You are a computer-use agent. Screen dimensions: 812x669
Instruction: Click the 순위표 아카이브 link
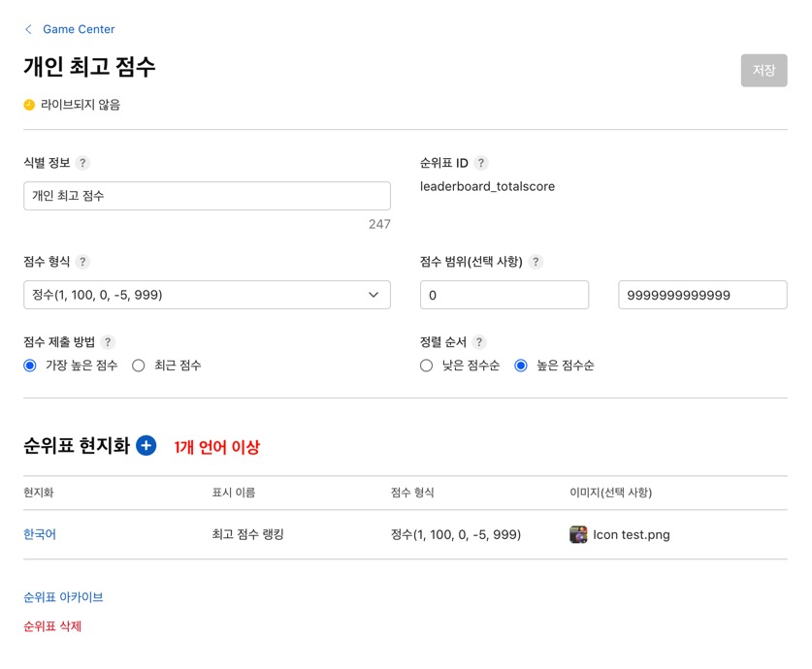point(63,597)
